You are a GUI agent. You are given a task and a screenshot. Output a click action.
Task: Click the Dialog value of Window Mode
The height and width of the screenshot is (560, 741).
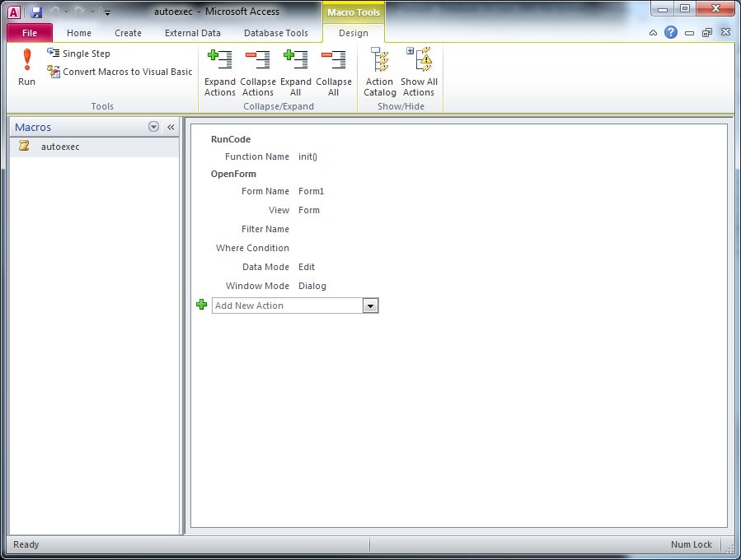312,286
